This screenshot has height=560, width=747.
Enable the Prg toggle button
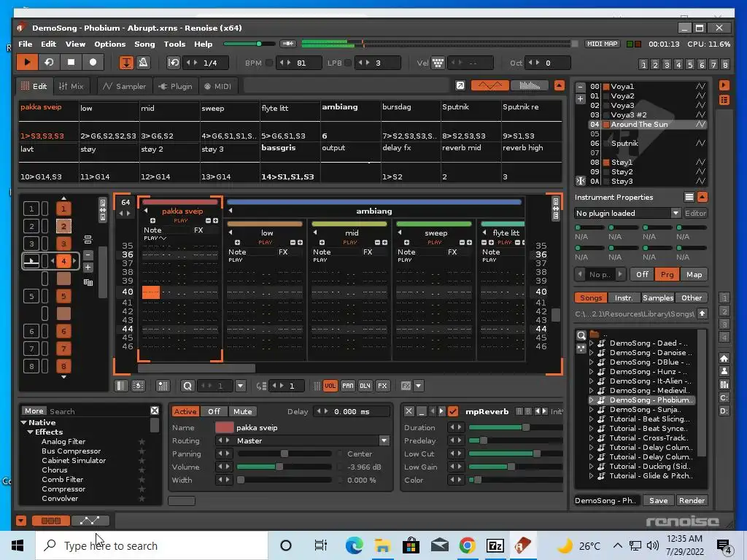(667, 274)
